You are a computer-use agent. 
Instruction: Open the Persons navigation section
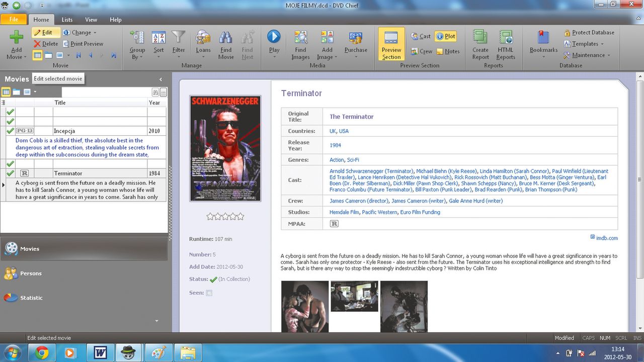coord(84,274)
